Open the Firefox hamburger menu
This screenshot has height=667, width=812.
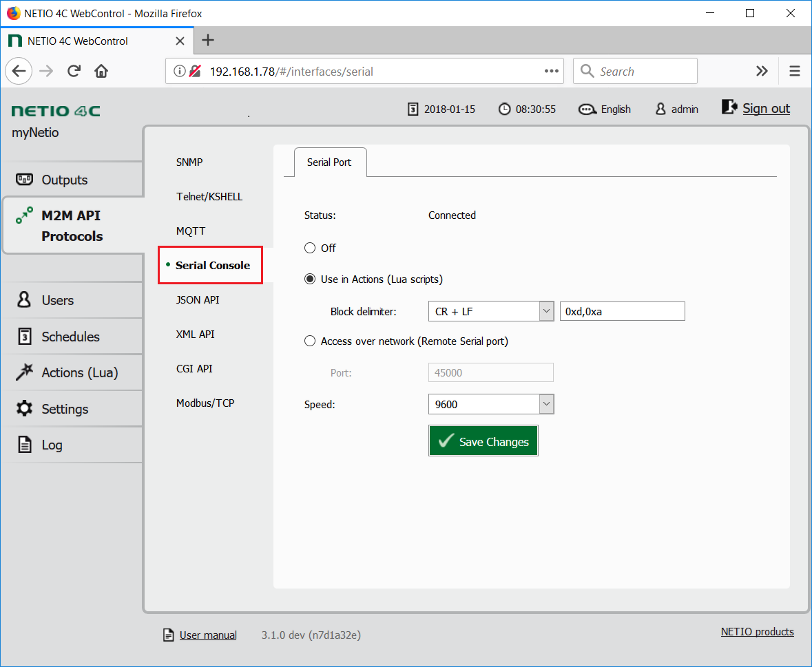click(x=794, y=71)
